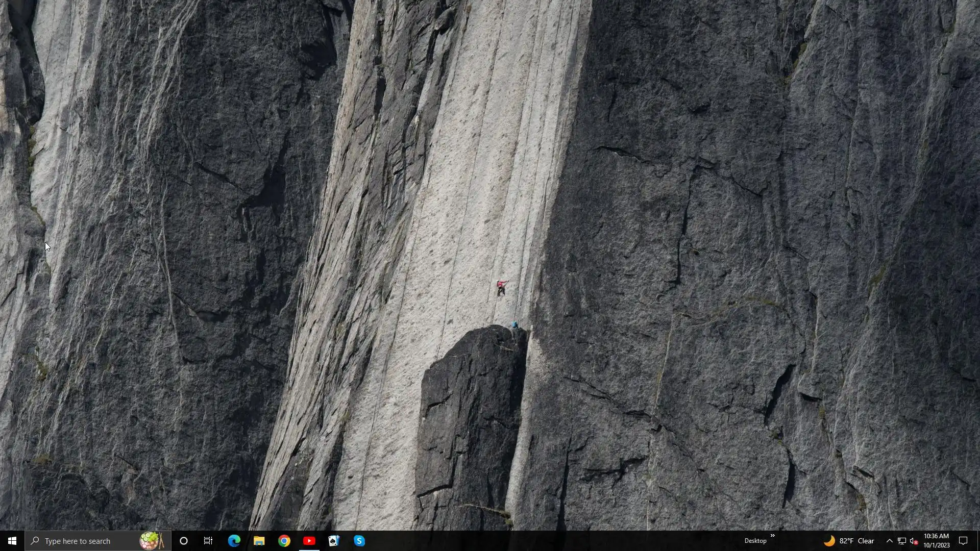Launch Google Chrome from the taskbar
Viewport: 980px width, 551px height.
click(x=284, y=541)
